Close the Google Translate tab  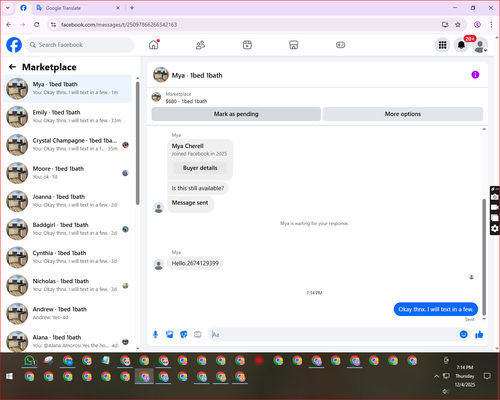(118, 8)
